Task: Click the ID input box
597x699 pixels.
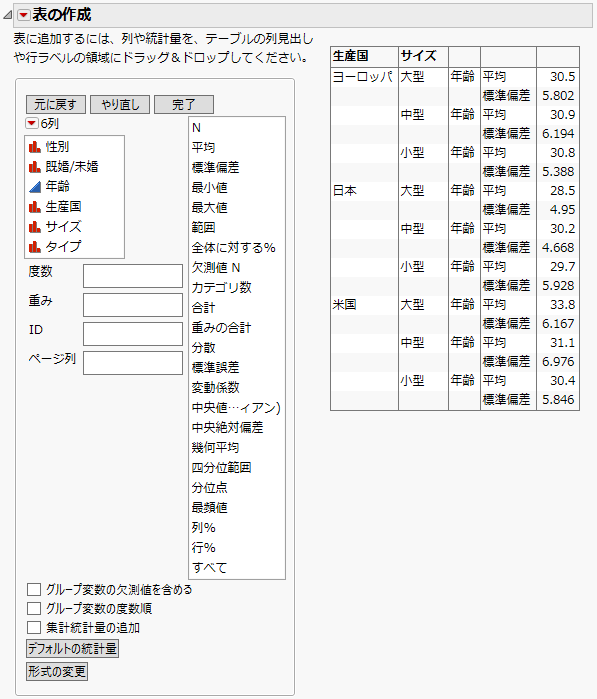Action: click(x=133, y=334)
